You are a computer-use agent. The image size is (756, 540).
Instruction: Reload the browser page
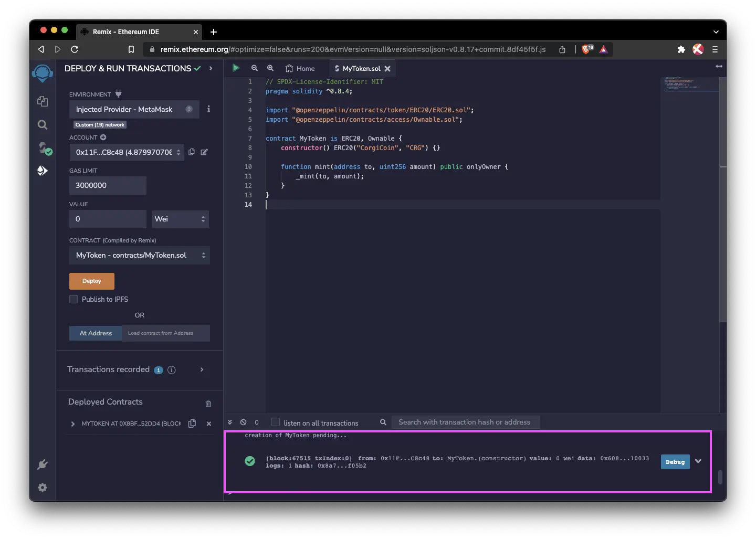tap(75, 49)
